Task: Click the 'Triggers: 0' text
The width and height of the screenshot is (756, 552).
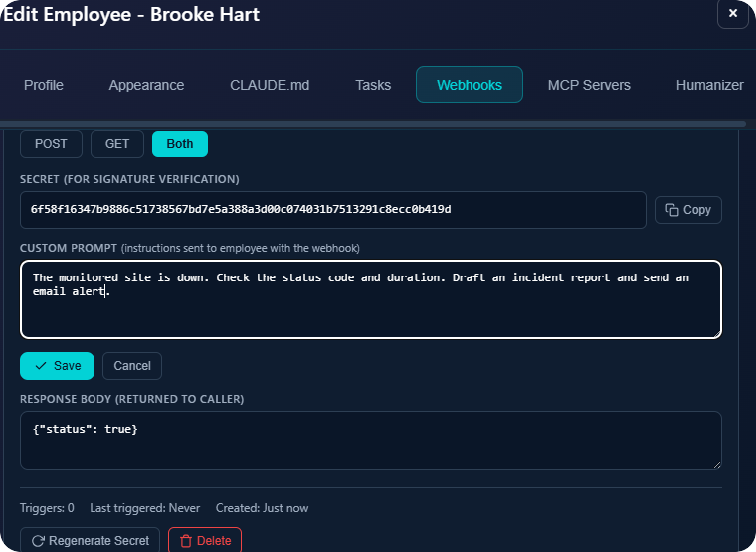Action: coord(47,508)
